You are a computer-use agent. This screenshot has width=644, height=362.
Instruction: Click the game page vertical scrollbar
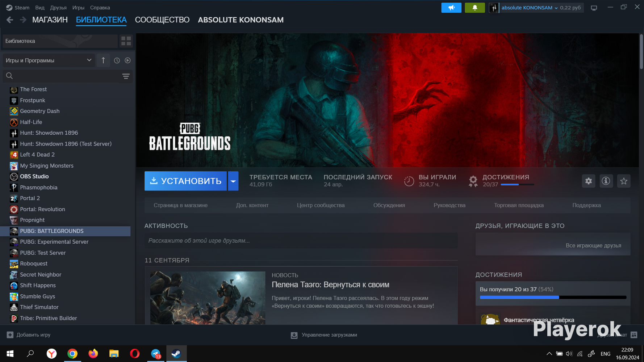641,51
